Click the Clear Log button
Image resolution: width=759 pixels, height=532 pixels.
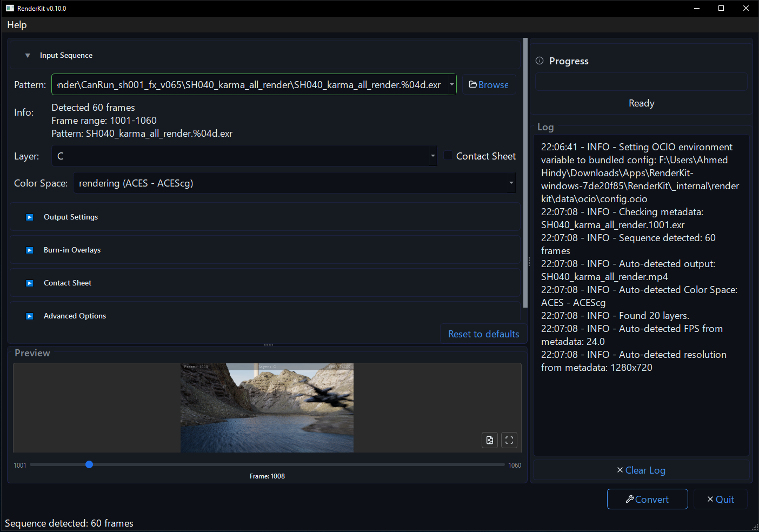[x=641, y=470]
